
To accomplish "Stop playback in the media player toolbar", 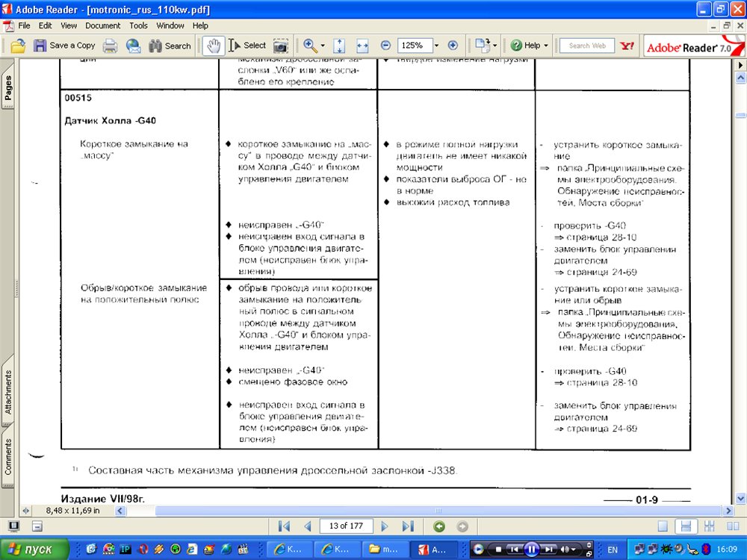I will [x=498, y=550].
